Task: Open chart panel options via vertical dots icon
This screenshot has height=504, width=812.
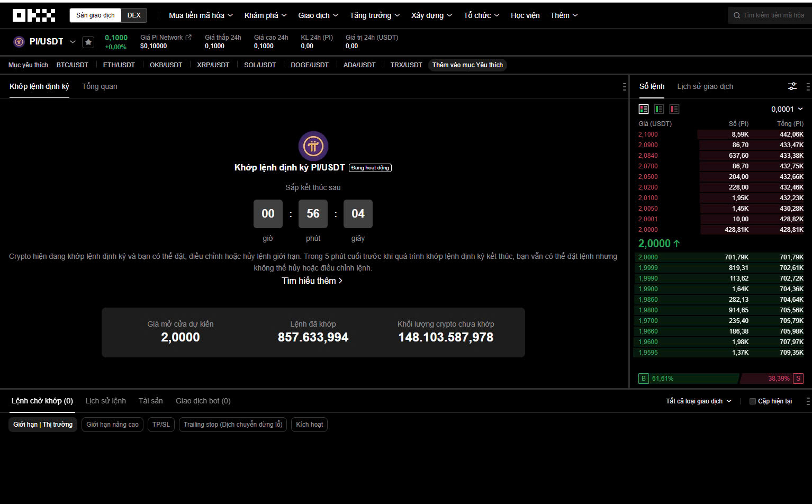Action: (624, 86)
